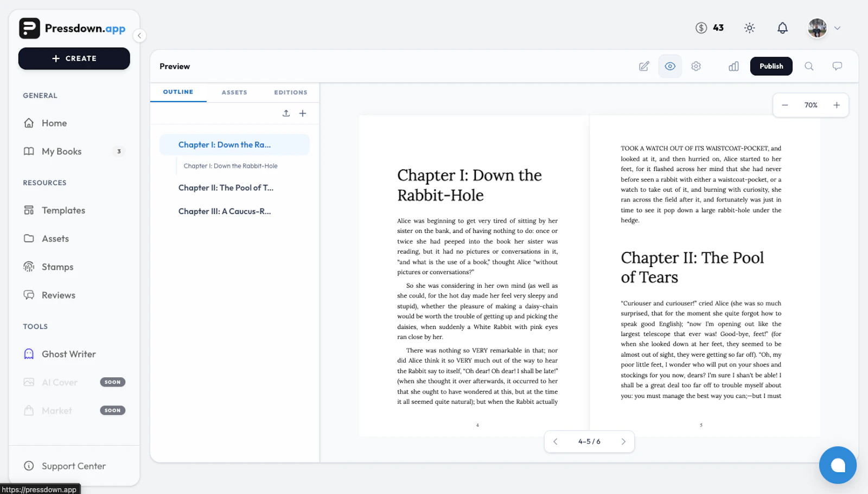This screenshot has height=494, width=868.
Task: Go to previous page spread
Action: click(x=556, y=442)
